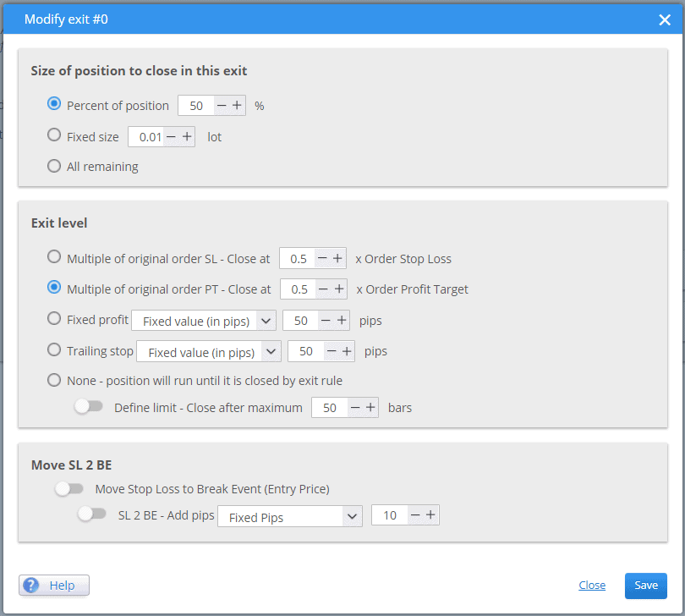Click the Close link
The image size is (685, 616).
[x=592, y=585]
